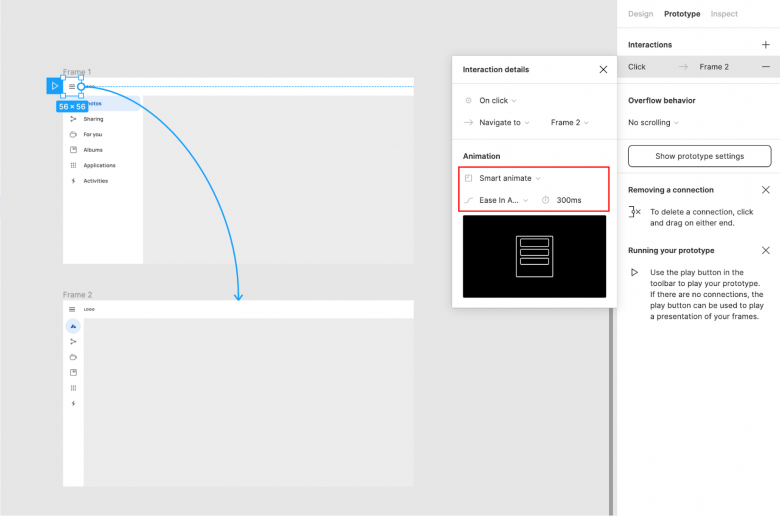Expand the No scrolling overflow dropdown

point(653,123)
